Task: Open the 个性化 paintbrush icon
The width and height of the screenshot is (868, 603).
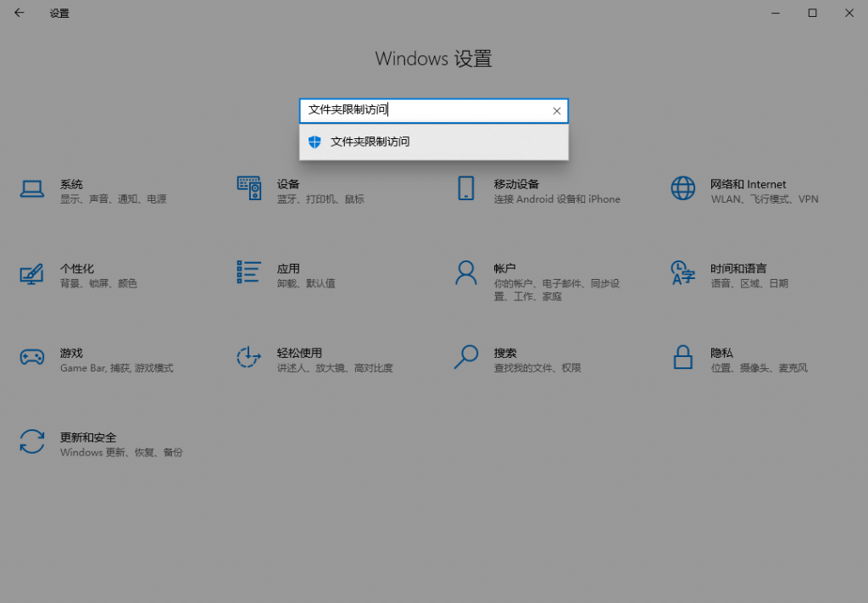Action: pyautogui.click(x=32, y=274)
